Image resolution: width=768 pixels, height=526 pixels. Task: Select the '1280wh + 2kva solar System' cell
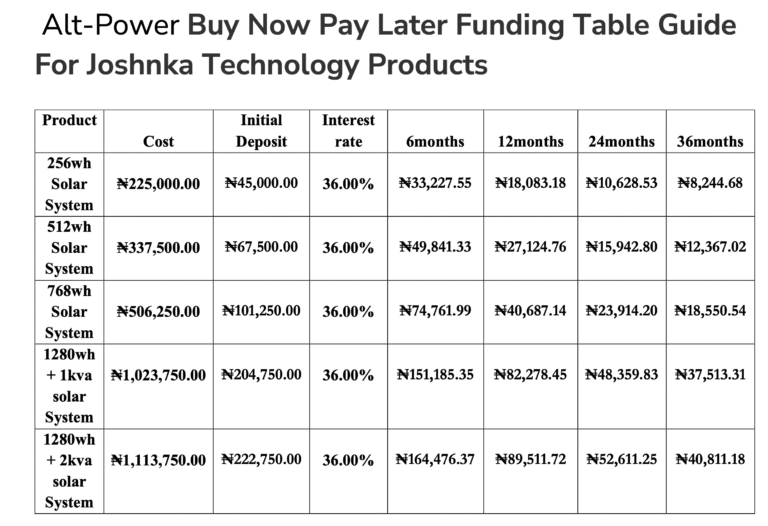[69, 470]
